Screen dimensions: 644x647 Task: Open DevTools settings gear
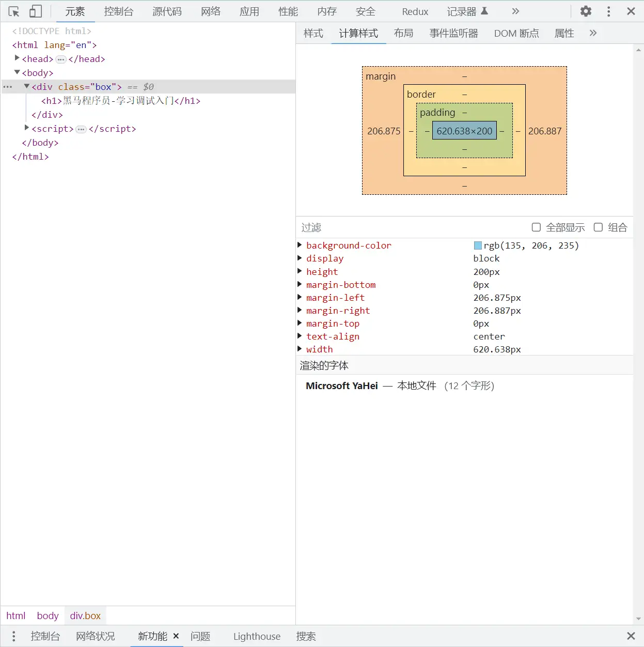(586, 11)
